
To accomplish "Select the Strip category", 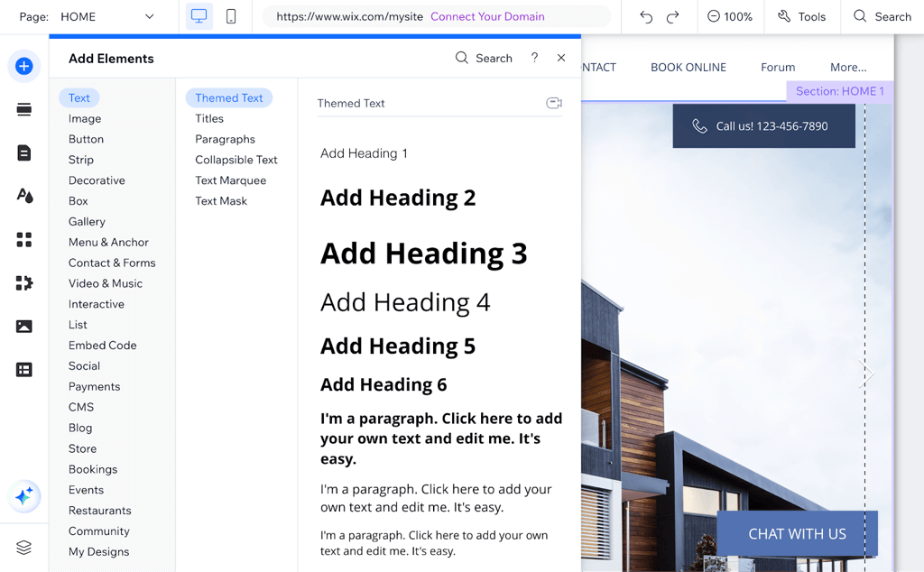I will (80, 160).
